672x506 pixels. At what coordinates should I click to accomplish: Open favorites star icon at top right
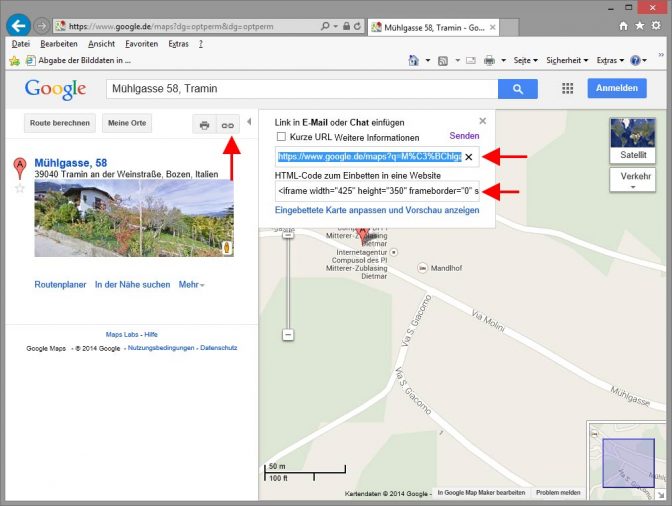point(639,26)
